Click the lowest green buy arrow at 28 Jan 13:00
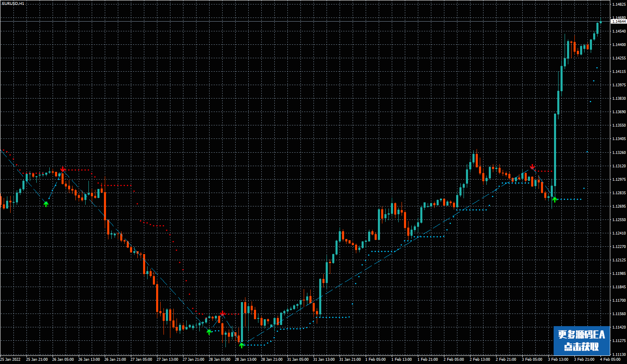The image size is (627, 364). pyautogui.click(x=242, y=345)
